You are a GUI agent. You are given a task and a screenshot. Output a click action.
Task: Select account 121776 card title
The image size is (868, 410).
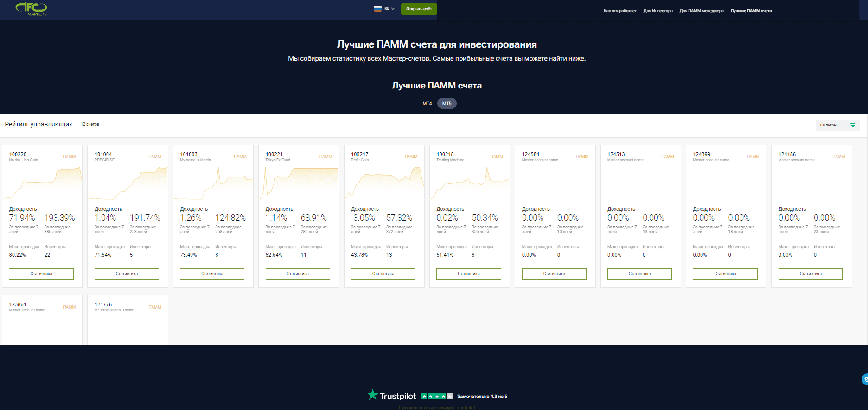pyautogui.click(x=103, y=304)
